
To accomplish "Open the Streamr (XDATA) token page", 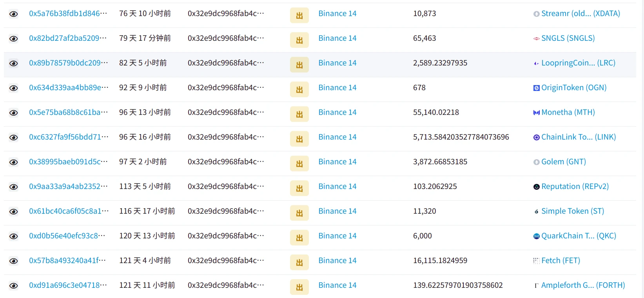I will [580, 14].
